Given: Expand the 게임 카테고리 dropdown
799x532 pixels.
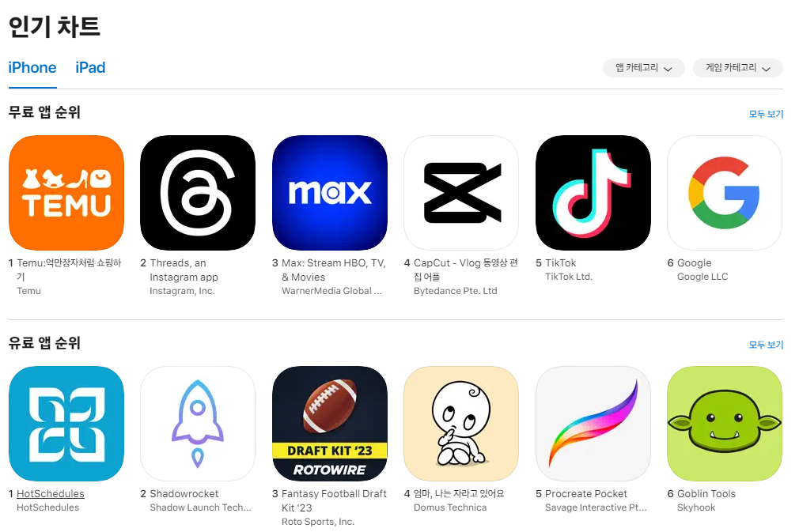Looking at the screenshot, I should (x=737, y=68).
